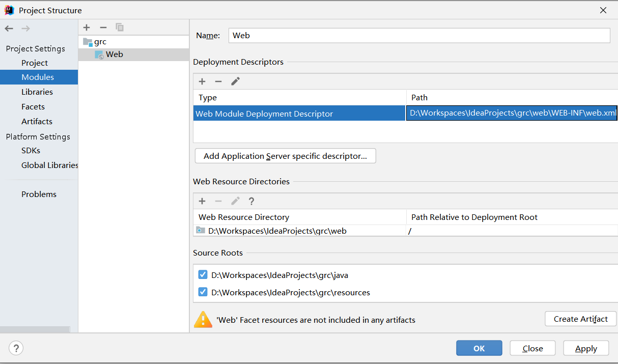Click the '/' deployment root path cell
The image size is (618, 364).
tap(512, 231)
